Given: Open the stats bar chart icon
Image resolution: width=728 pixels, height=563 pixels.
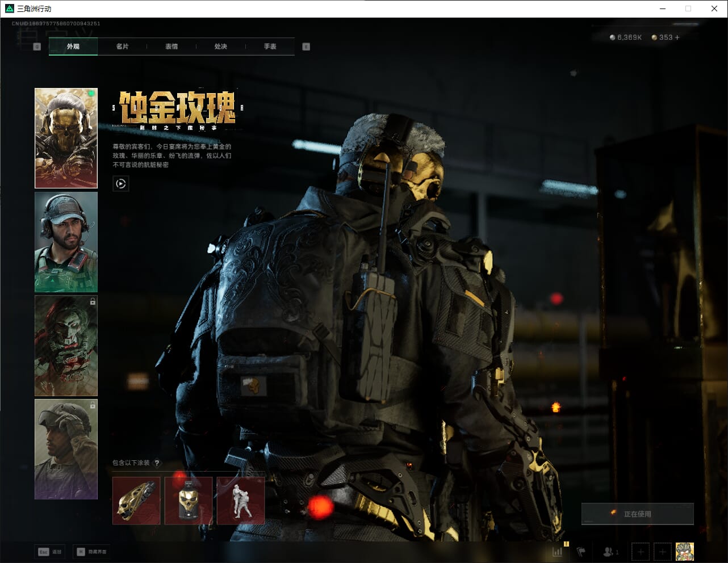Looking at the screenshot, I should click(558, 551).
